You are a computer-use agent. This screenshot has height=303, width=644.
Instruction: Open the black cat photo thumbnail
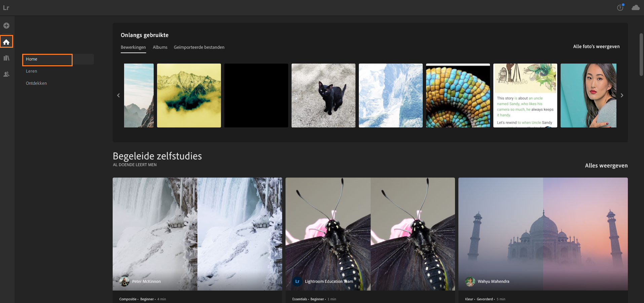(323, 96)
